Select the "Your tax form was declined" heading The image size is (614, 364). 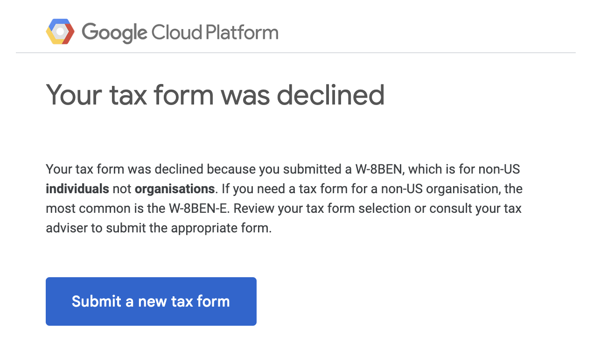pos(215,95)
